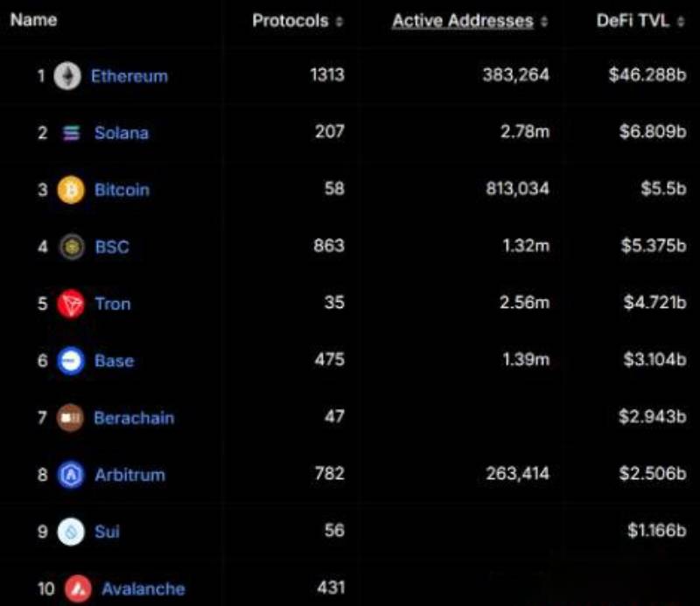Viewport: 700px width, 606px height.
Task: Open the Solana chain link
Action: [x=122, y=133]
